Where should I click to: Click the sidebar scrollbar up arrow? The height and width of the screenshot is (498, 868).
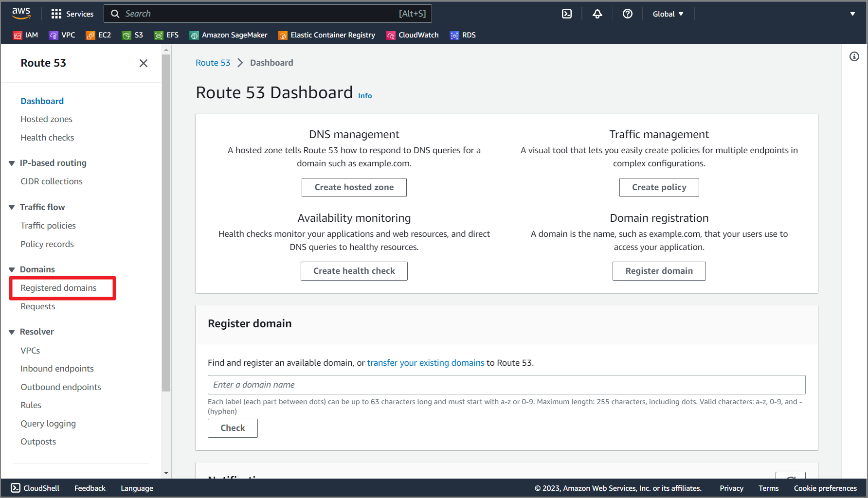point(166,50)
